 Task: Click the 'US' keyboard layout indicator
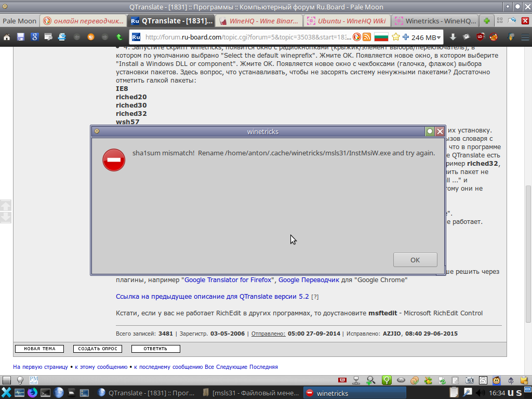pyautogui.click(x=514, y=393)
